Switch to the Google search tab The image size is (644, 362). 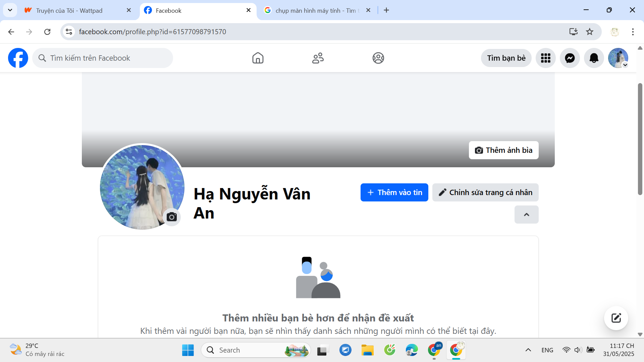[315, 10]
